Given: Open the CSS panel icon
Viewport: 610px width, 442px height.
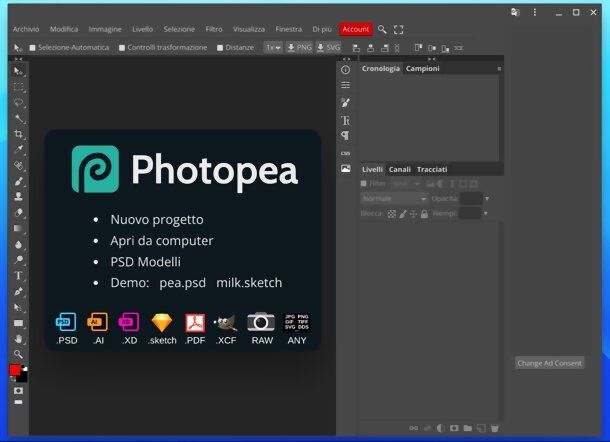Looking at the screenshot, I should tap(345, 153).
